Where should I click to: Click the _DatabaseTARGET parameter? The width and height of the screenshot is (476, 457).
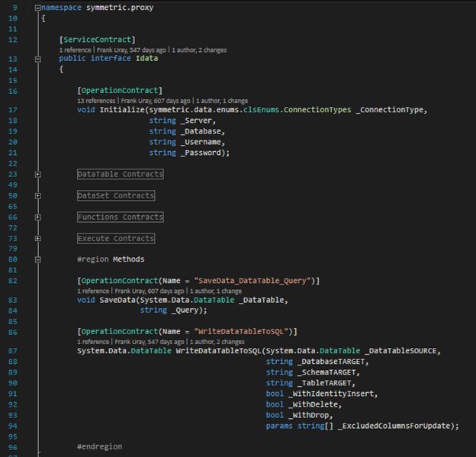(331, 362)
